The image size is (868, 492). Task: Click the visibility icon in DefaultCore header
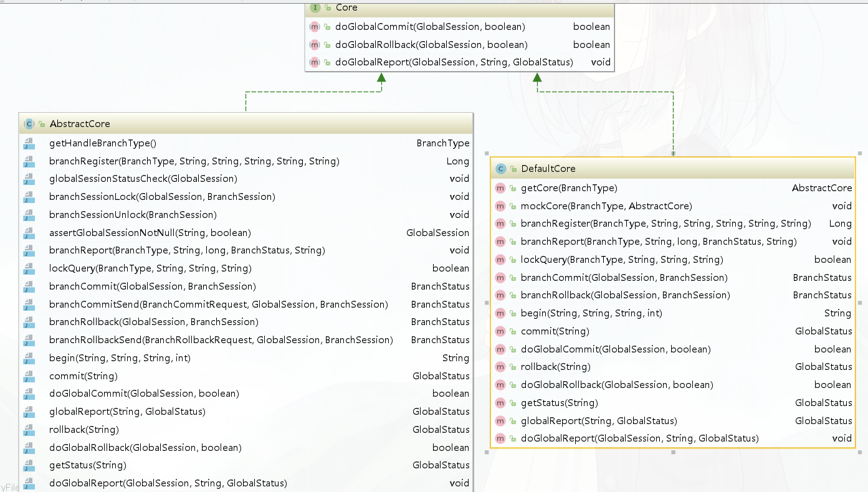tap(513, 169)
